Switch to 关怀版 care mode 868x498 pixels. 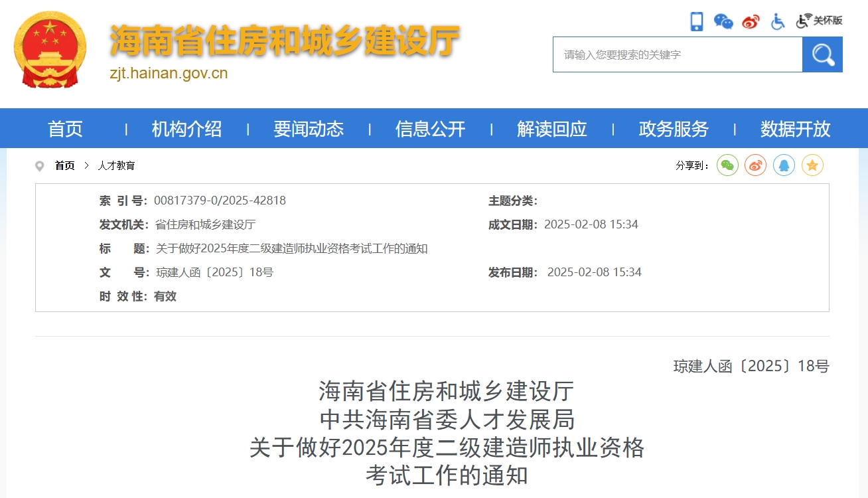[820, 21]
